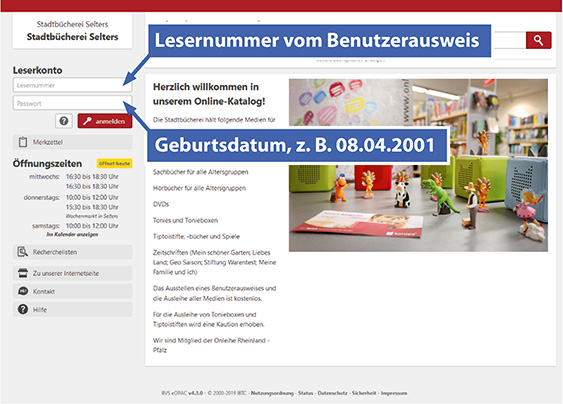The height and width of the screenshot is (404, 563).
Task: Click the search text field beside the magnifier
Action: pos(510,40)
